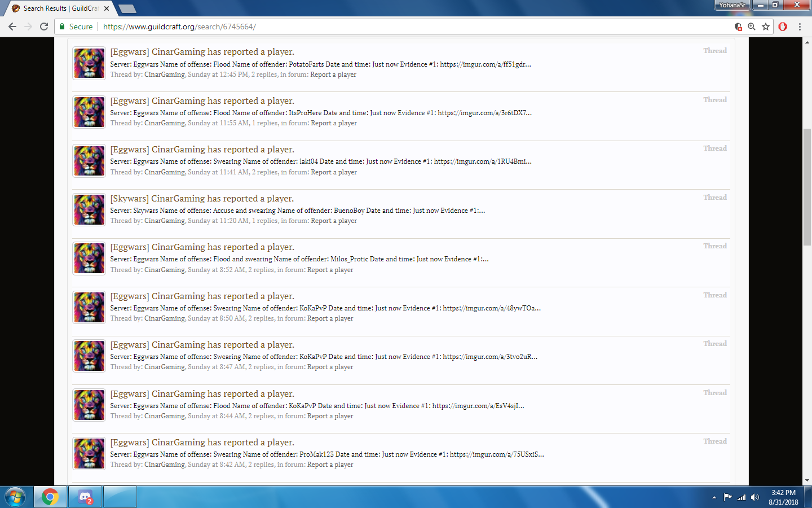Open the Action Center flag icon
The height and width of the screenshot is (508, 812).
pyautogui.click(x=727, y=497)
